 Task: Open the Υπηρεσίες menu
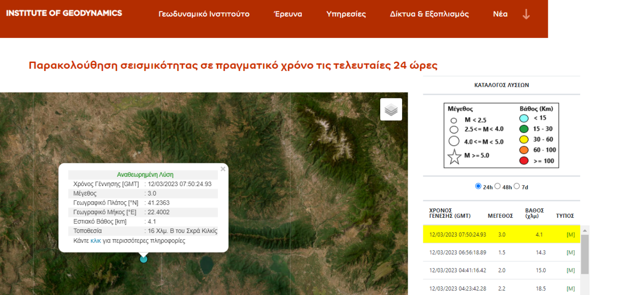coord(346,14)
